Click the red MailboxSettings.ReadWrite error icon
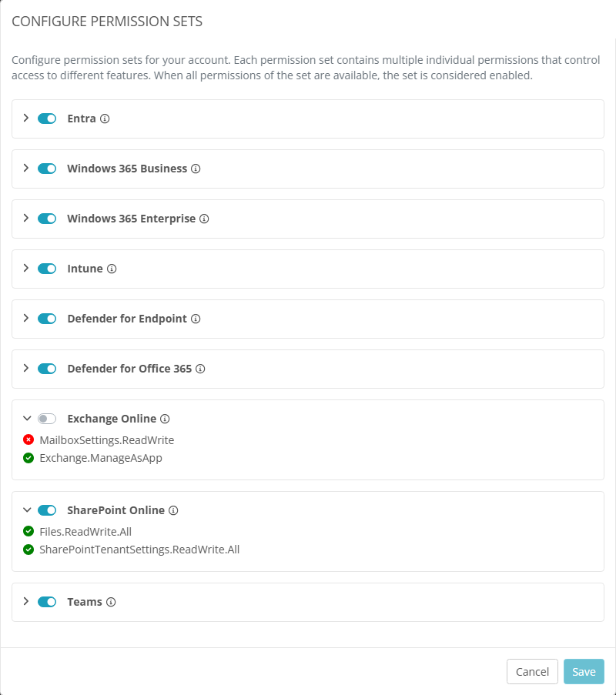616x695 pixels. point(28,440)
